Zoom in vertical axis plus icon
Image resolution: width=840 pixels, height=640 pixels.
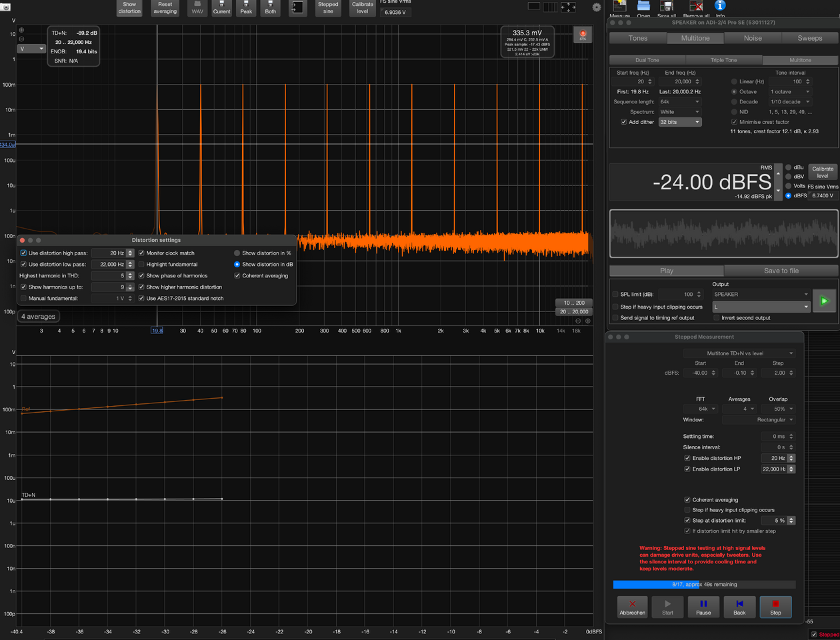(21, 30)
